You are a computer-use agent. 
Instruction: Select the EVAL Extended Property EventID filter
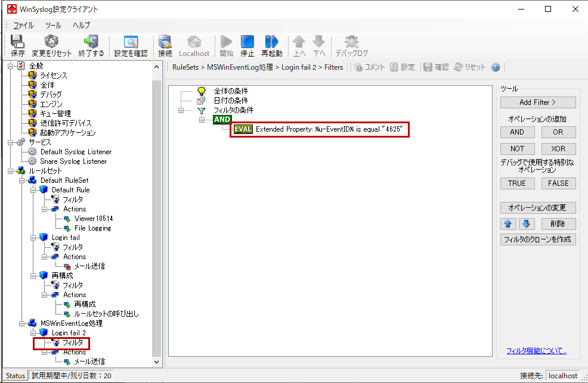click(318, 129)
